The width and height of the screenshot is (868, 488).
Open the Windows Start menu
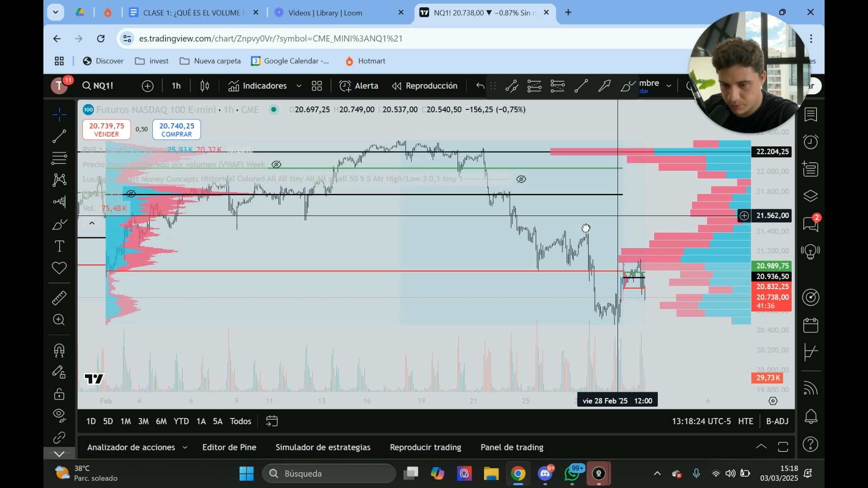[x=246, y=474]
